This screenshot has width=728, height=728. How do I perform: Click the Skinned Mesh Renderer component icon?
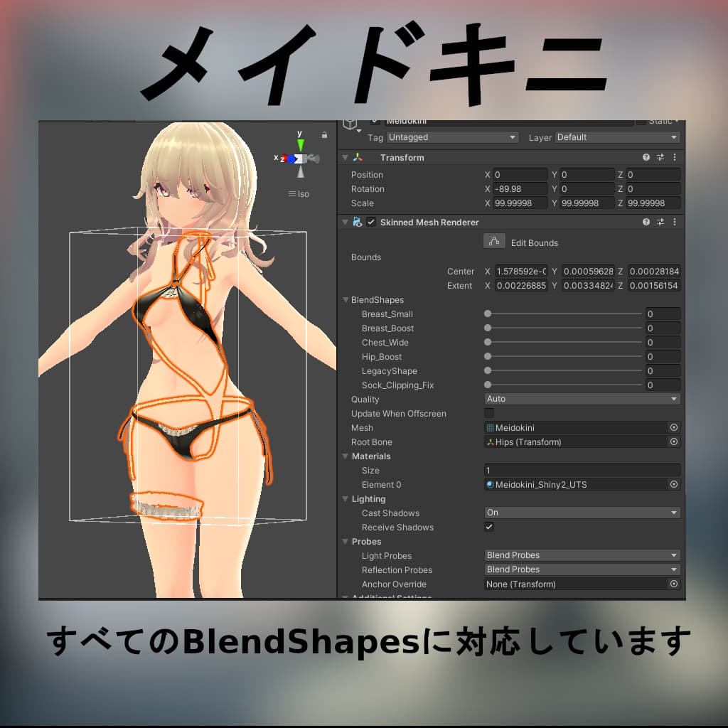coord(358,222)
